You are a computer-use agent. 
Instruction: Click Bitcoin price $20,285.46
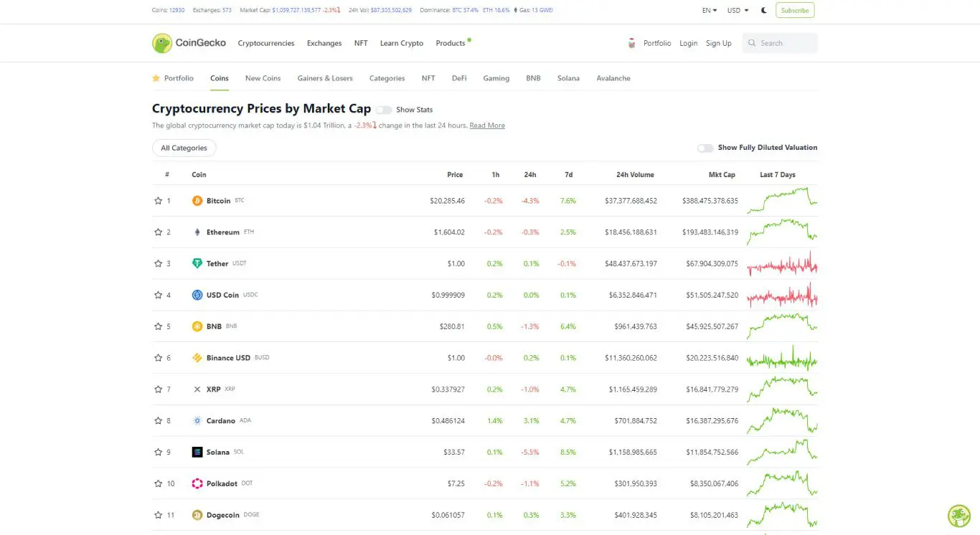tap(448, 201)
